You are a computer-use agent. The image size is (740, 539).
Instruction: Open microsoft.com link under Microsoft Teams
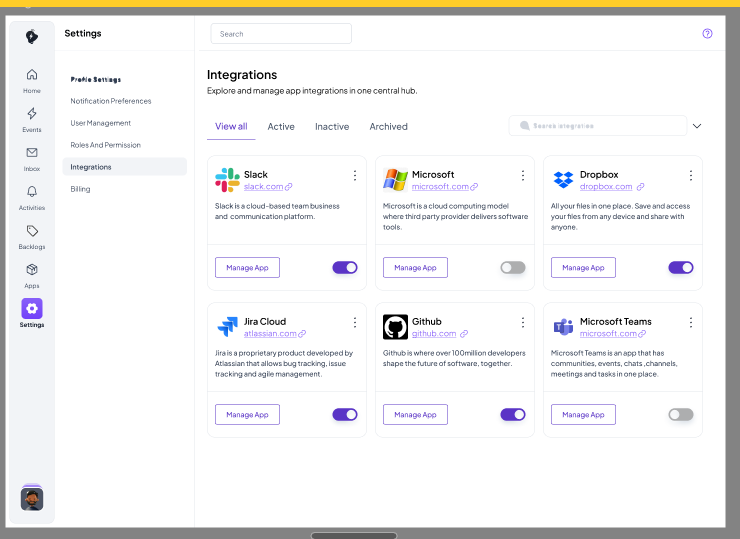point(608,334)
